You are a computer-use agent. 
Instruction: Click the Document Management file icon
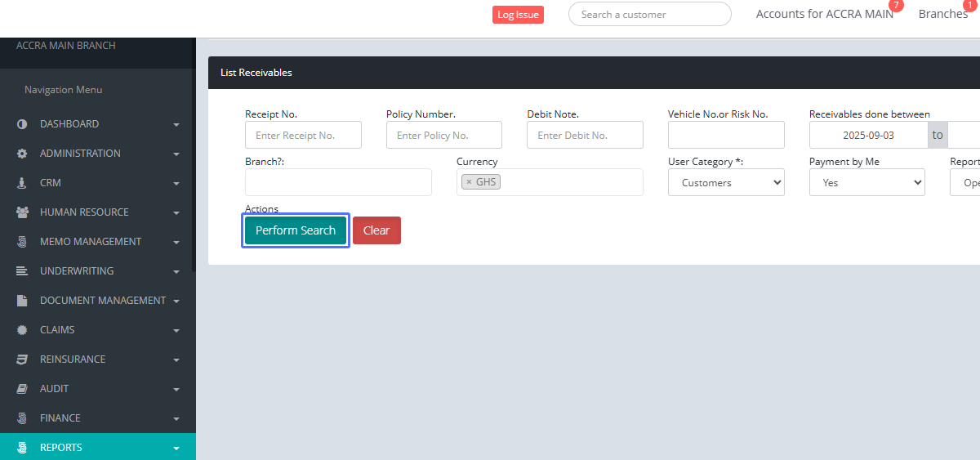point(22,301)
